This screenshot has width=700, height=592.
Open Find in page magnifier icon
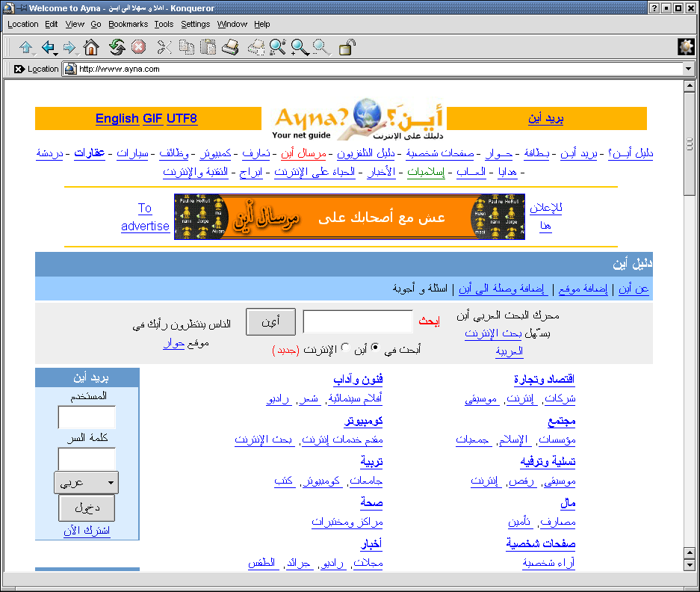(x=278, y=48)
